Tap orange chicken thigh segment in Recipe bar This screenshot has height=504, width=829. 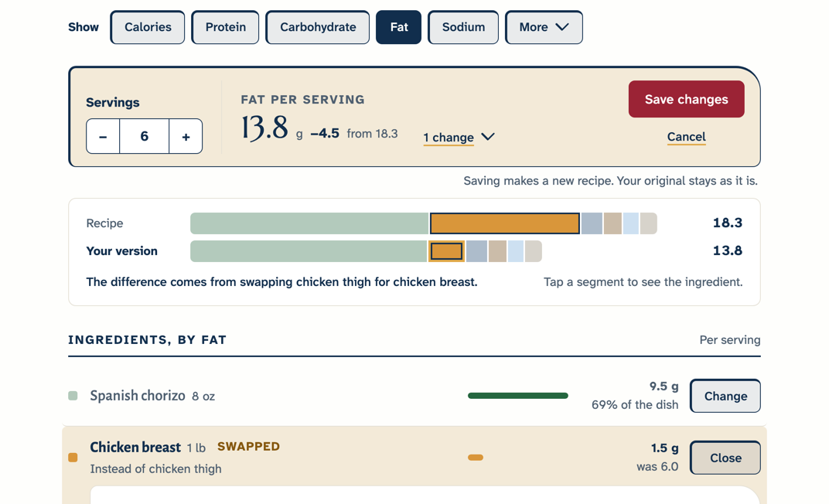coord(505,223)
